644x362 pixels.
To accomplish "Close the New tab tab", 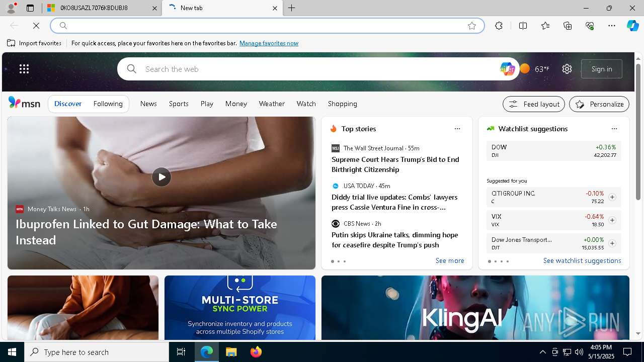I will (275, 8).
